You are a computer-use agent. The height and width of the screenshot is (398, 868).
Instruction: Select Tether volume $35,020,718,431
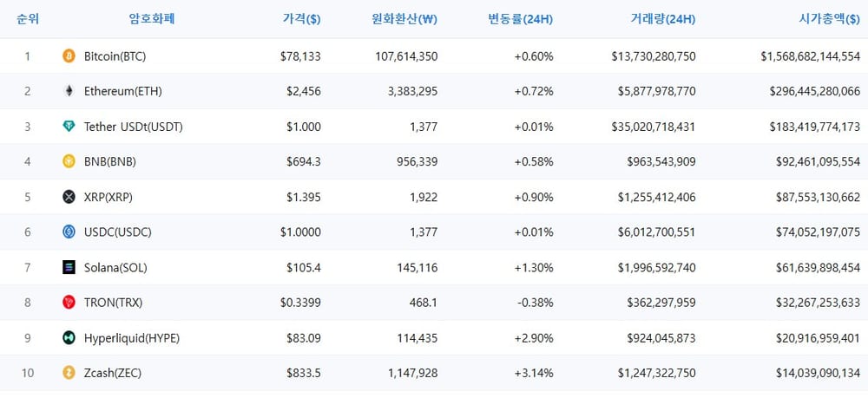pos(654,127)
